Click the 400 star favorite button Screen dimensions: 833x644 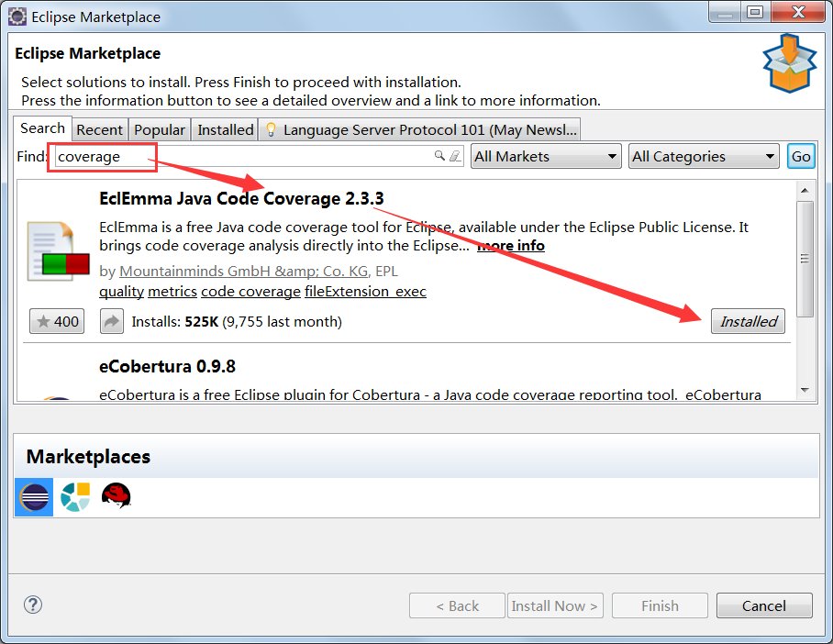point(57,321)
